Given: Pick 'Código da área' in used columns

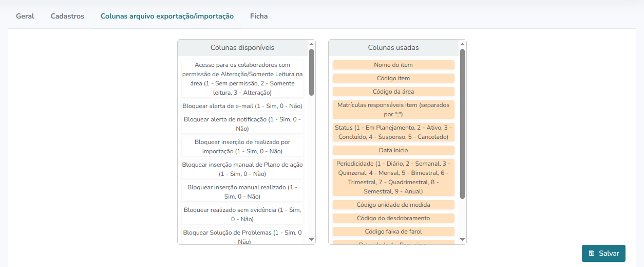Looking at the screenshot, I should 393,92.
